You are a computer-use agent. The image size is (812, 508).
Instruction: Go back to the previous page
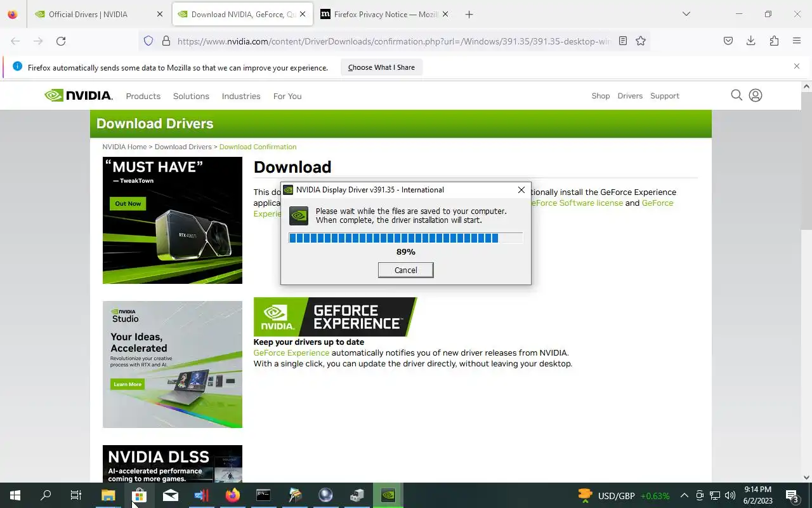(x=15, y=41)
